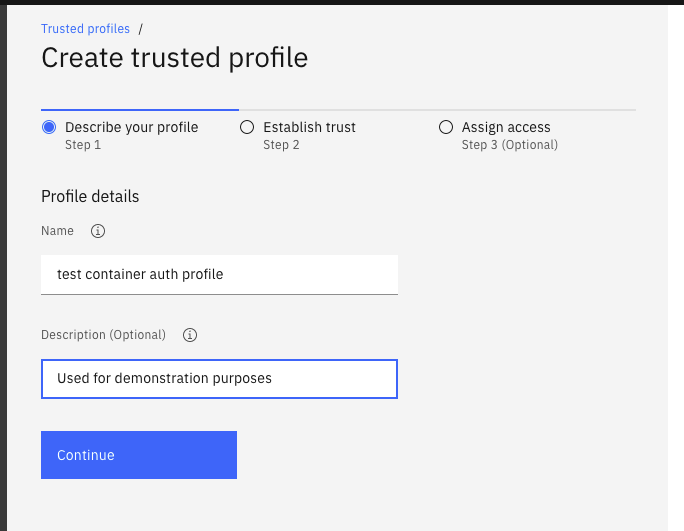Click the Name field info icon
Image resolution: width=684 pixels, height=531 pixels.
(98, 231)
